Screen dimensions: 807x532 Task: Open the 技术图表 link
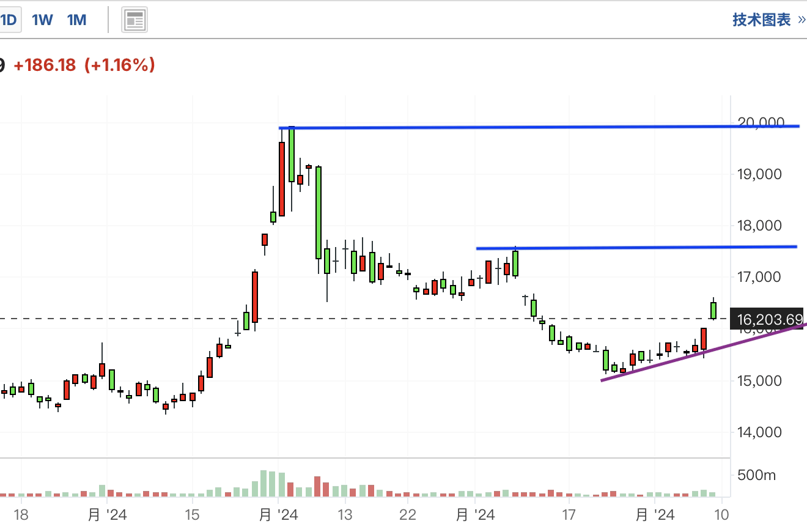point(769,20)
